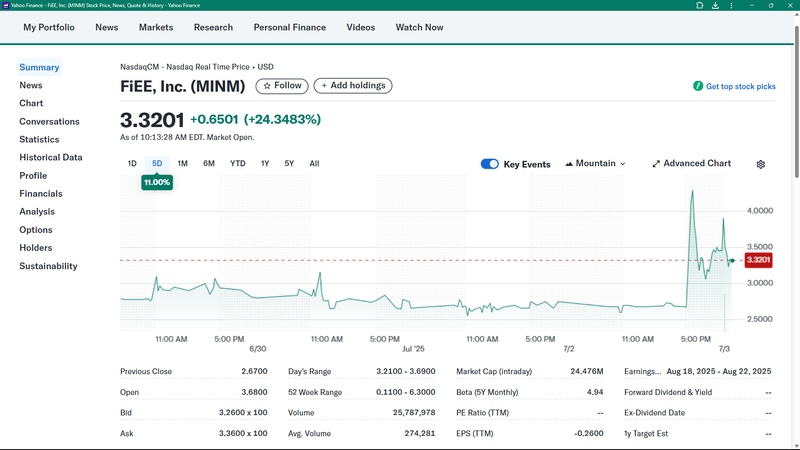
Task: Click the star Follow button
Action: [x=281, y=86]
